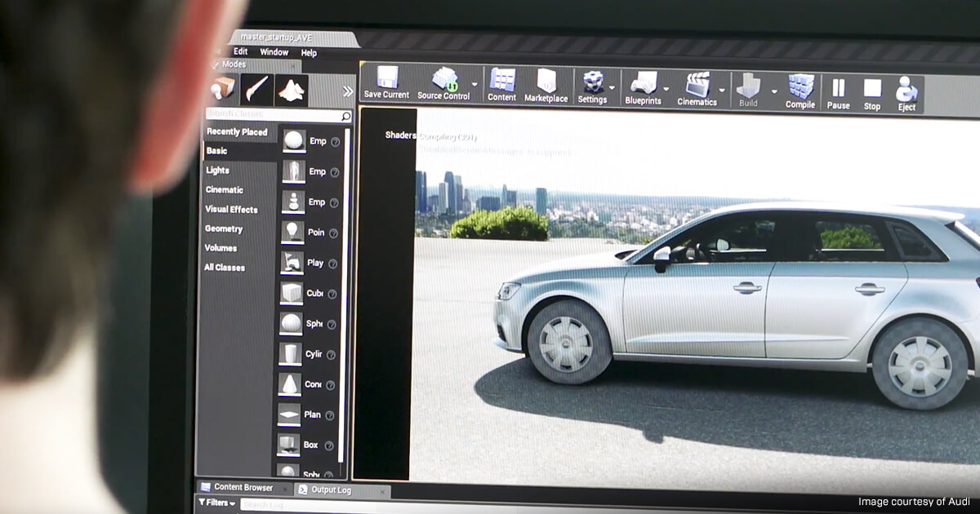Click the Eject toolbar button
980x514 pixels.
coord(906,94)
